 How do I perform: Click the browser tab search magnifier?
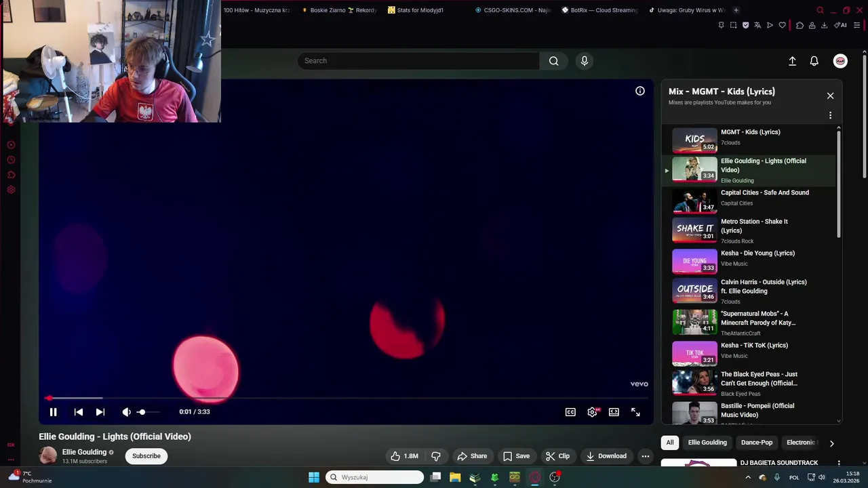click(820, 10)
